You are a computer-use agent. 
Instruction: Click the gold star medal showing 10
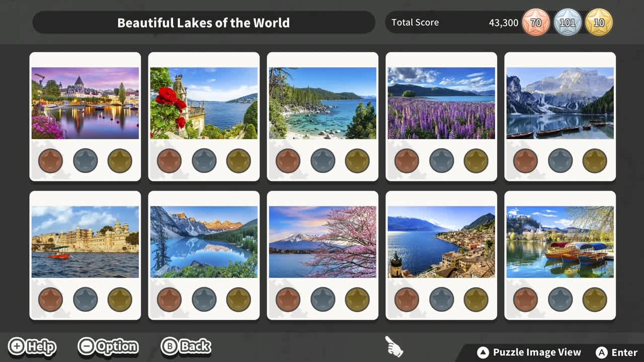pos(599,22)
